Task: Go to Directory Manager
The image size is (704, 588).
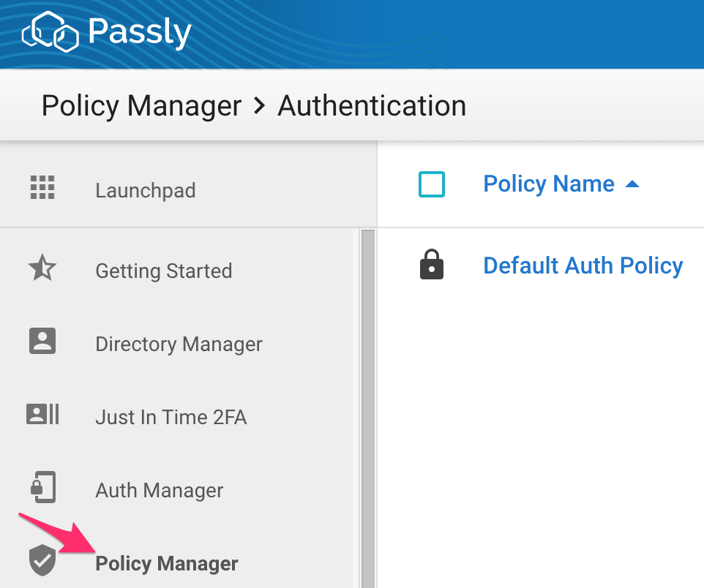Action: pos(179,344)
